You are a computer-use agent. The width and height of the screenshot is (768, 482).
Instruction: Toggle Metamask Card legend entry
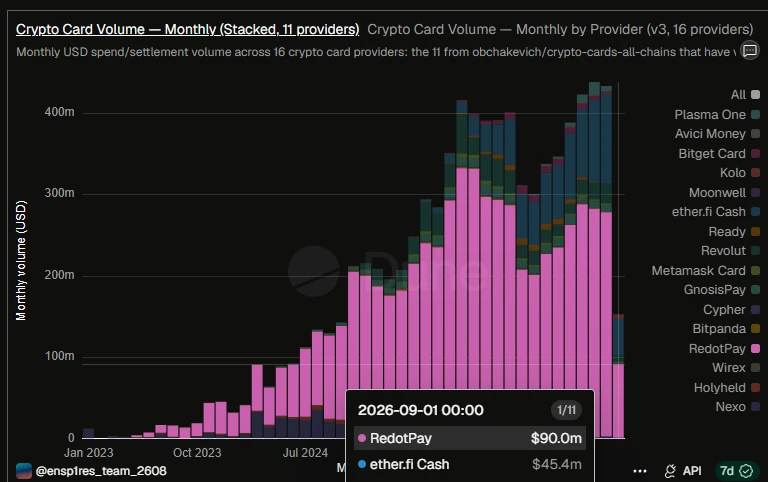coord(705,270)
